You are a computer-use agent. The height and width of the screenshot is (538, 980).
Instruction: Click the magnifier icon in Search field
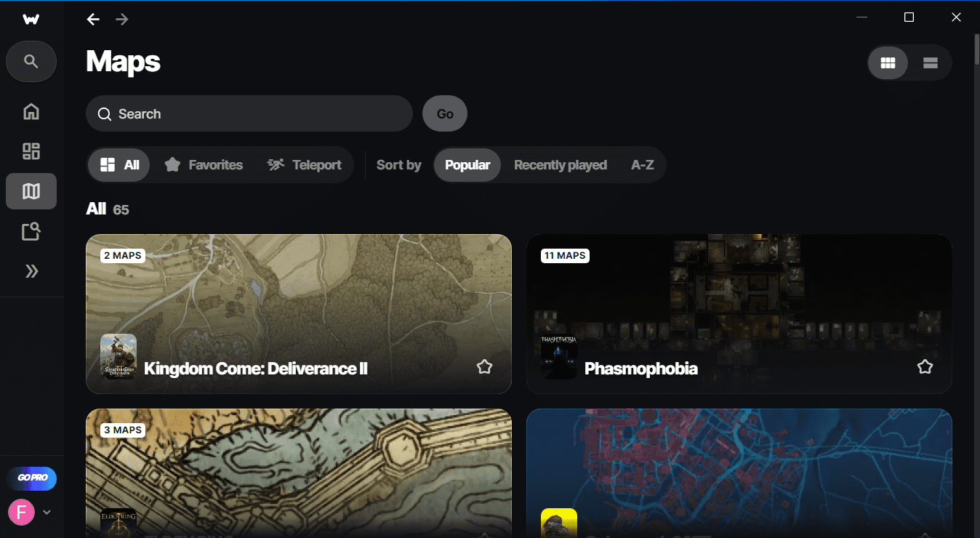coord(105,114)
